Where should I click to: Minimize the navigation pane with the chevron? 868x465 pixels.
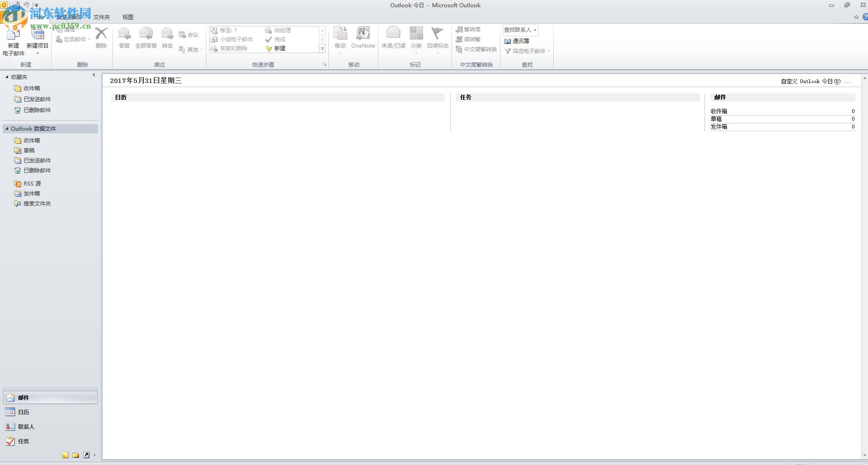click(94, 75)
